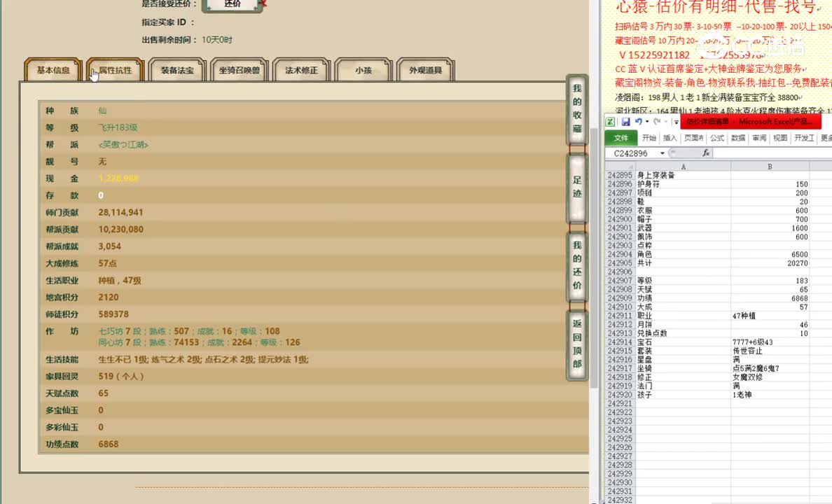Open the 我的还价 side button
This screenshot has width=832, height=504.
pos(577,265)
